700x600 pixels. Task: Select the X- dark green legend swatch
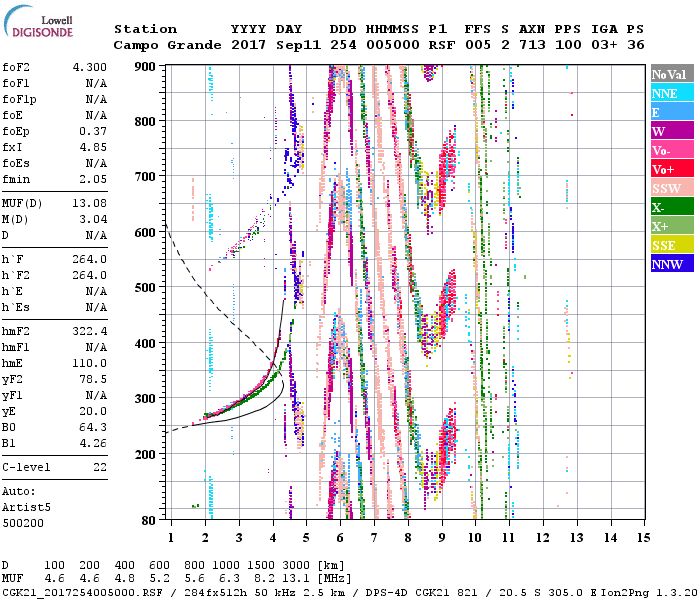672,207
